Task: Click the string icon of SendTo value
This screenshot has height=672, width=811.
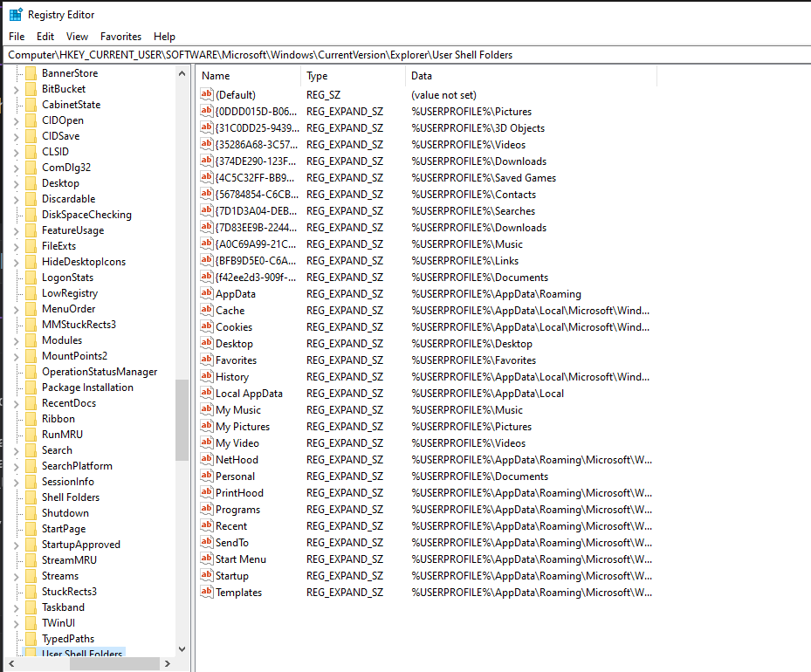Action: (207, 542)
